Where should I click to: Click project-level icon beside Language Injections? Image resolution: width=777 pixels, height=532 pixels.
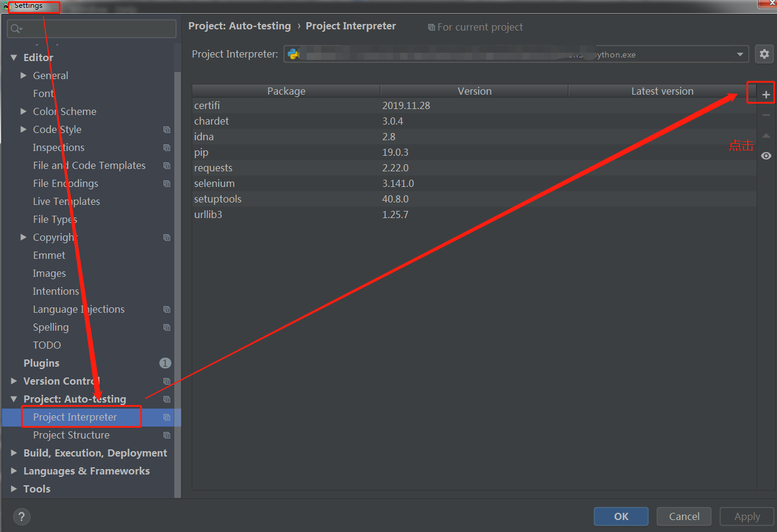coord(167,309)
